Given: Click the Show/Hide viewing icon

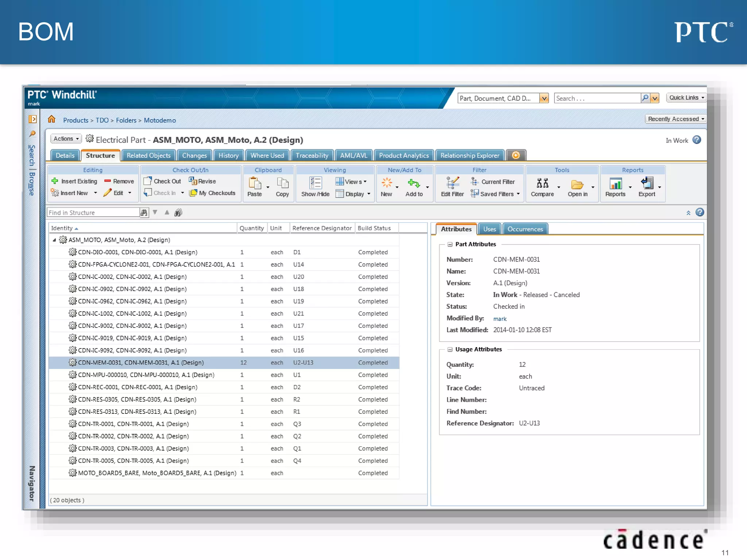Looking at the screenshot, I should 315,183.
